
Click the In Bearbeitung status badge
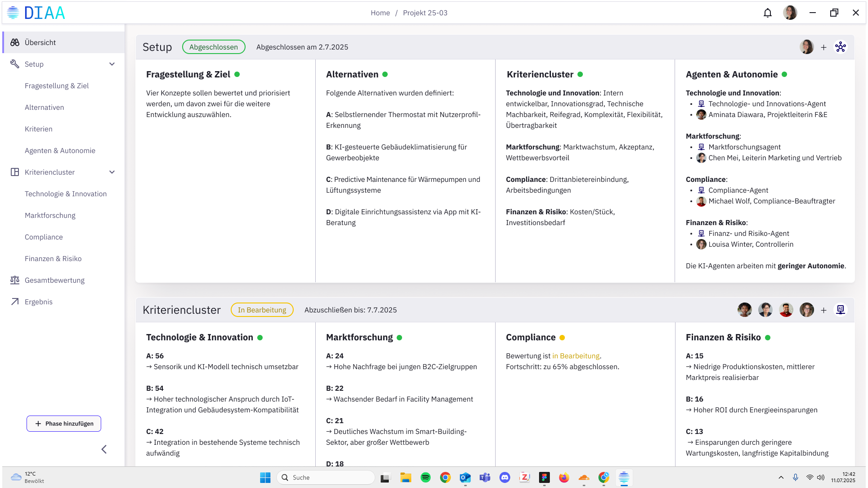pyautogui.click(x=262, y=310)
